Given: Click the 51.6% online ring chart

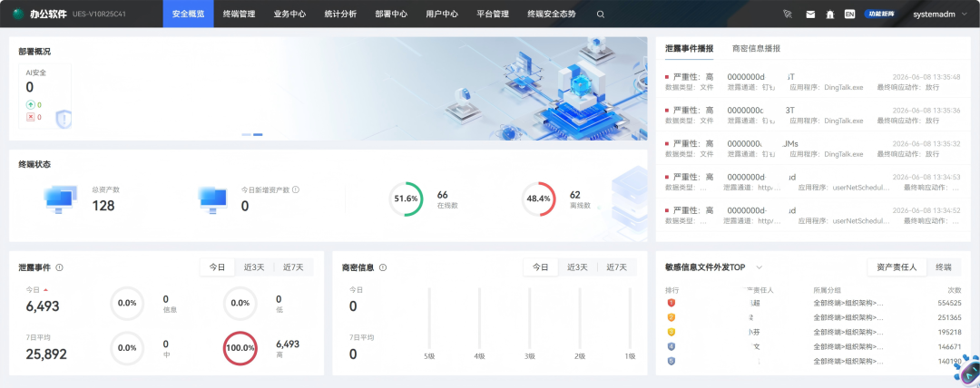Looking at the screenshot, I should 406,199.
